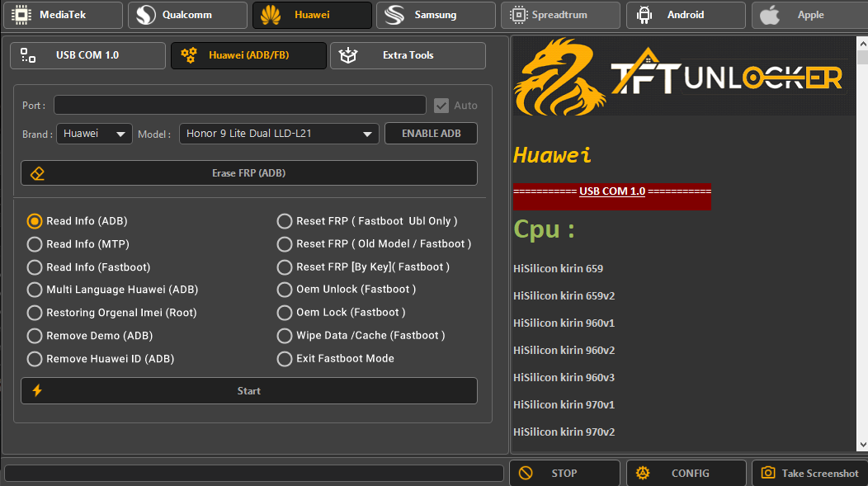The height and width of the screenshot is (486, 868).
Task: Click the Huawei ADB/FB gears icon
Action: tap(189, 54)
